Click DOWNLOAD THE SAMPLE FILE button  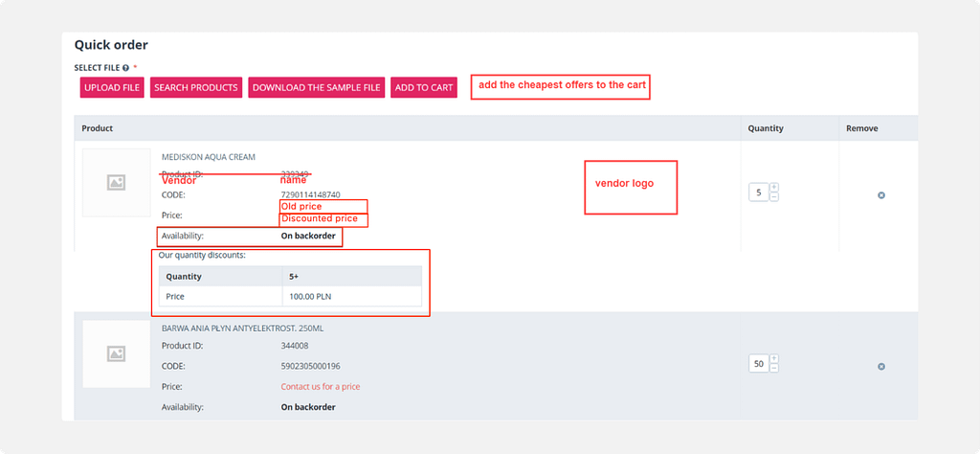click(x=317, y=88)
